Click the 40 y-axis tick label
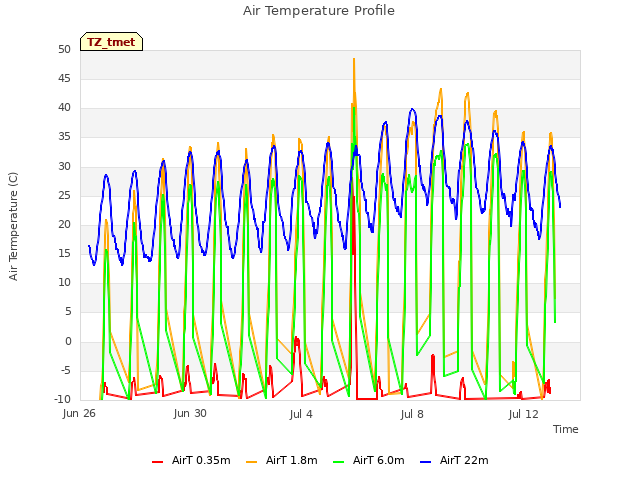This screenshot has width=640, height=480. click(64, 108)
